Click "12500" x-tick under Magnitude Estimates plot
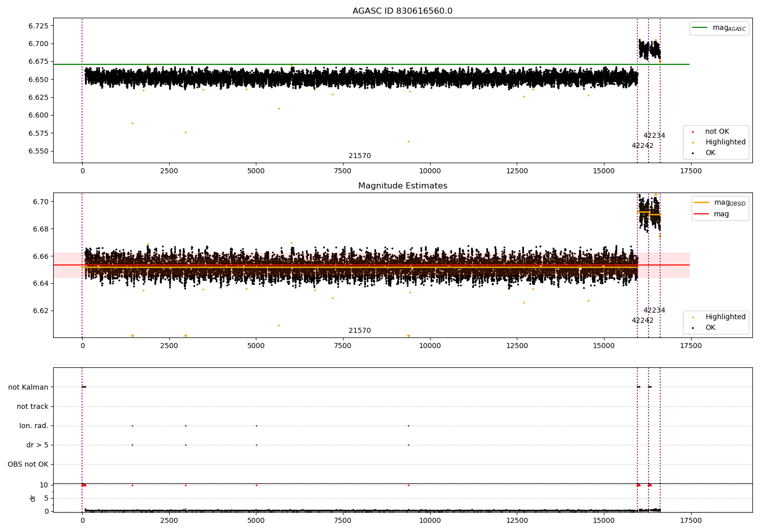760x532 pixels. click(x=517, y=346)
